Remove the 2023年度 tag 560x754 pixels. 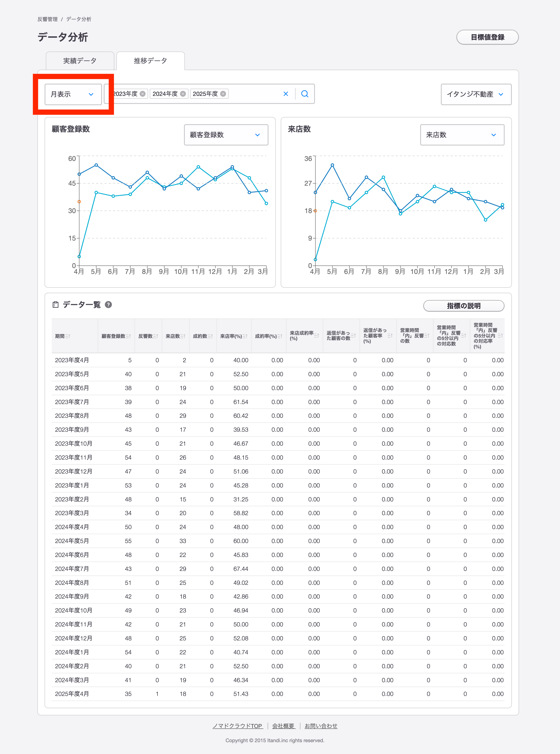pyautogui.click(x=143, y=94)
